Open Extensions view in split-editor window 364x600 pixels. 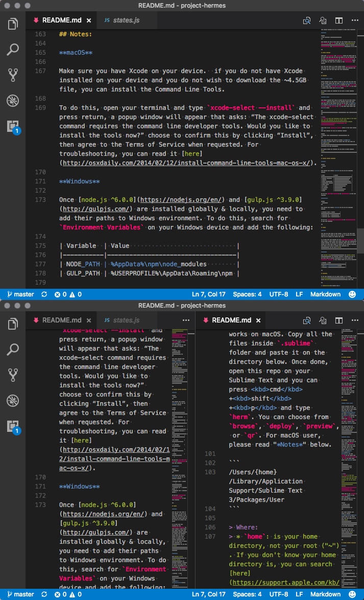pyautogui.click(x=13, y=427)
